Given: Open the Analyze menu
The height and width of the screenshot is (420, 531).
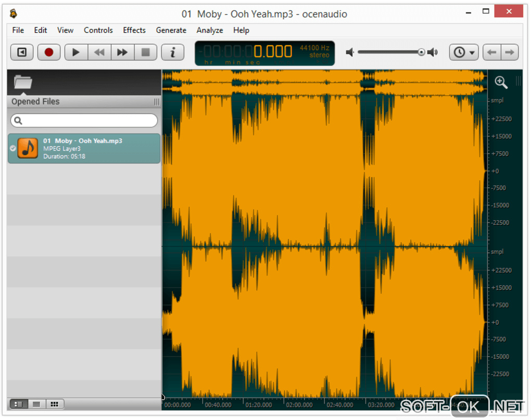Looking at the screenshot, I should 210,30.
